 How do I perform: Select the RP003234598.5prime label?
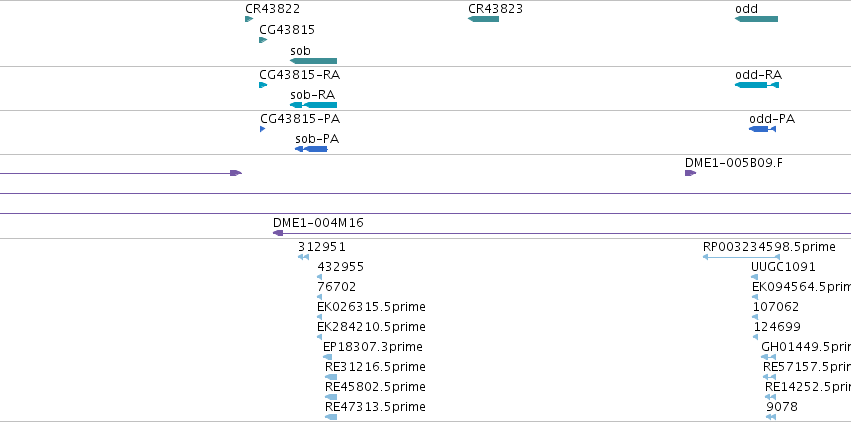coord(769,247)
